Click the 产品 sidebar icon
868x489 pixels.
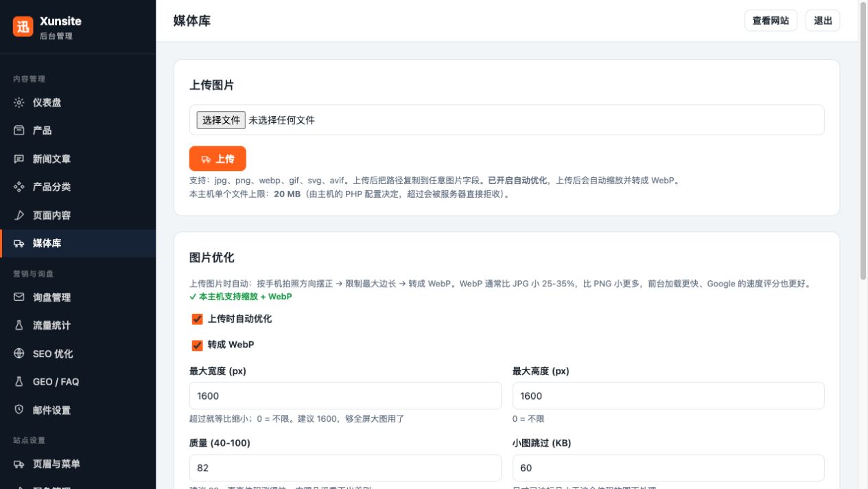click(x=19, y=130)
